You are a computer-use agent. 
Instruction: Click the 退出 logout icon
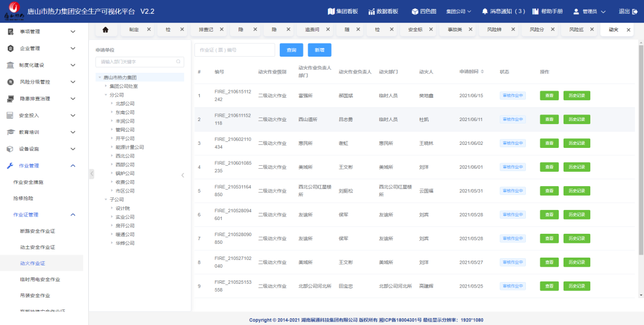635,11
